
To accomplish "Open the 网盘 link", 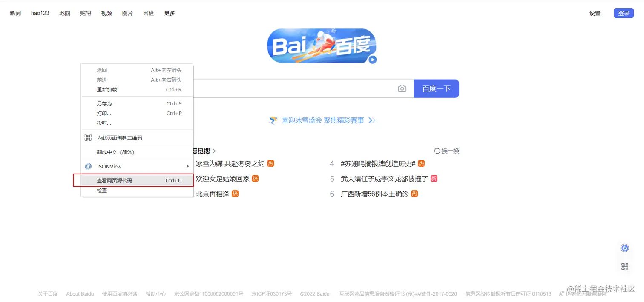I will (x=149, y=13).
